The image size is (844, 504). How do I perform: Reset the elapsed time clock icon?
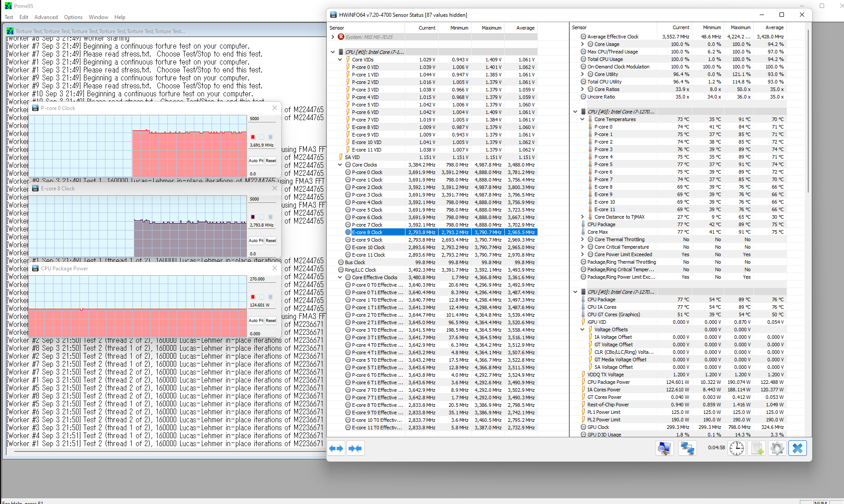pos(736,448)
